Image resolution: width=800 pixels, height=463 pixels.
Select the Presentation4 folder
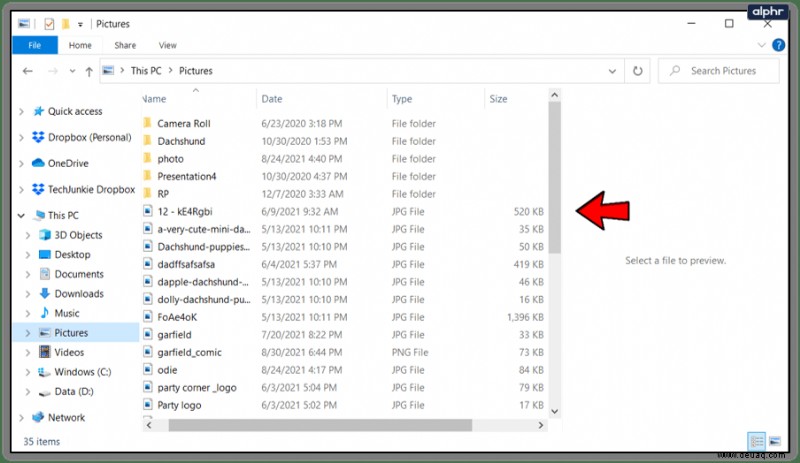(187, 176)
